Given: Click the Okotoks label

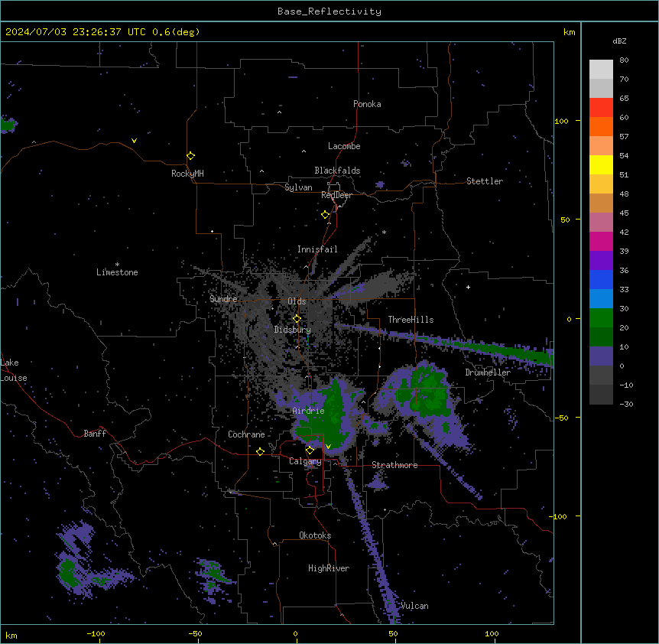Looking at the screenshot, I should [x=315, y=535].
